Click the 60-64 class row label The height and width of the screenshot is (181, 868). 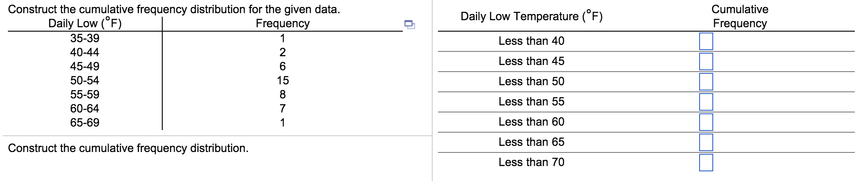(x=85, y=109)
